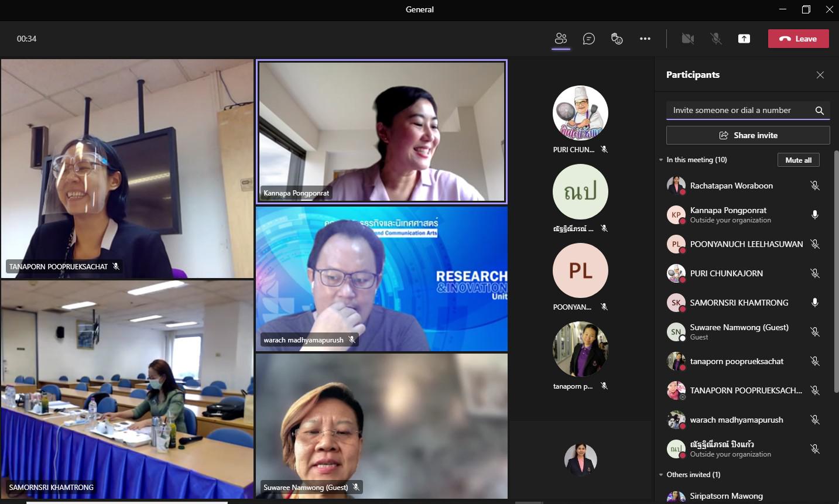Viewport: 839px width, 504px height.
Task: Click the ณป avatar participant tile
Action: tap(580, 192)
